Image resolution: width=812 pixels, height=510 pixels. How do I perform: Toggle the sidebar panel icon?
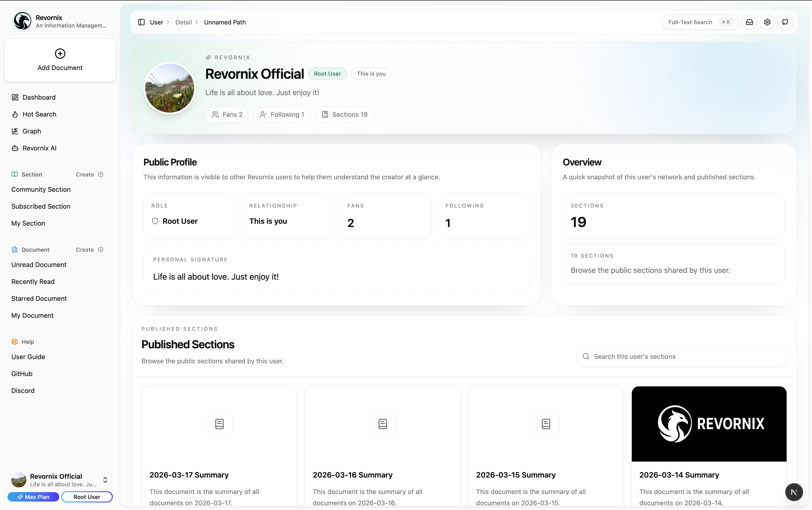coord(141,22)
